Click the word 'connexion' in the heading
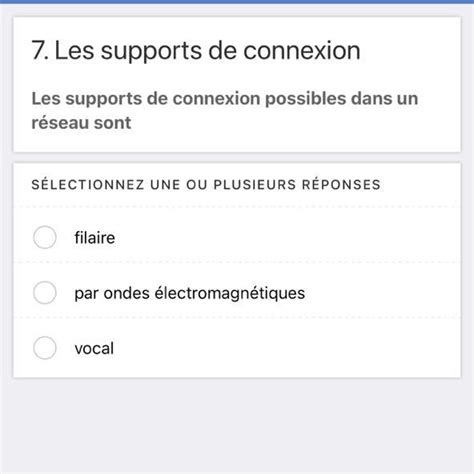 tap(302, 51)
